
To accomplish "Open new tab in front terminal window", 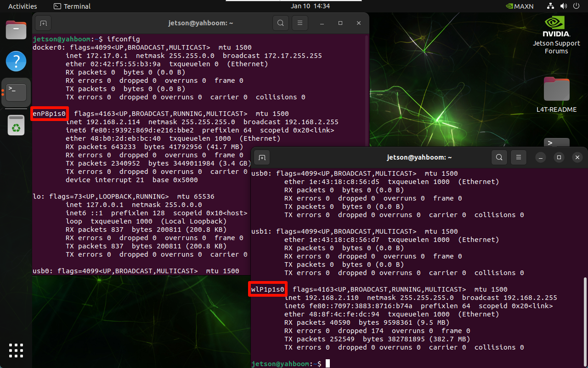I will [x=262, y=157].
